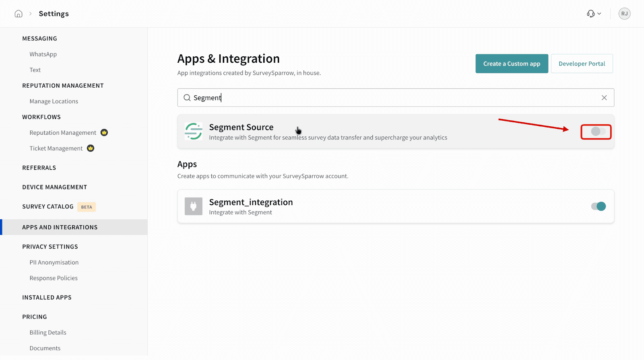
Task: Click the Messaging section header
Action: click(x=39, y=39)
